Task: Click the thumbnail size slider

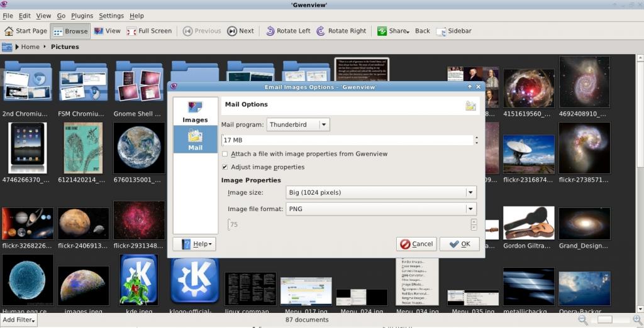Action: pos(610,319)
